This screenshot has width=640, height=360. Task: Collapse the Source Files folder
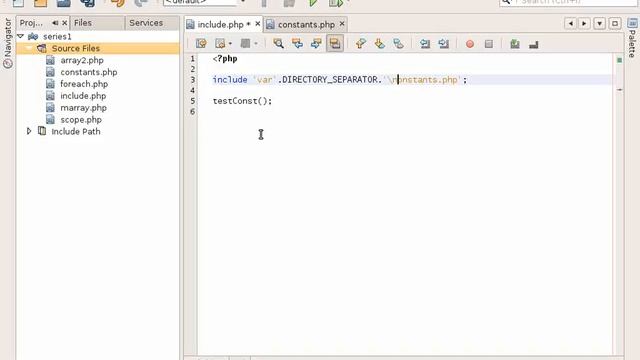(29, 48)
